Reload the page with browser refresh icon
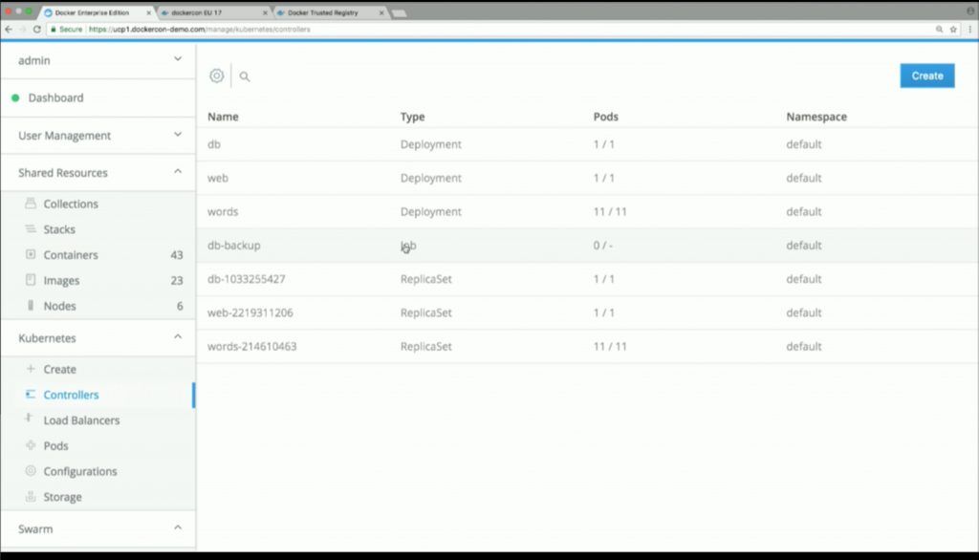This screenshot has width=979, height=560. click(x=37, y=30)
